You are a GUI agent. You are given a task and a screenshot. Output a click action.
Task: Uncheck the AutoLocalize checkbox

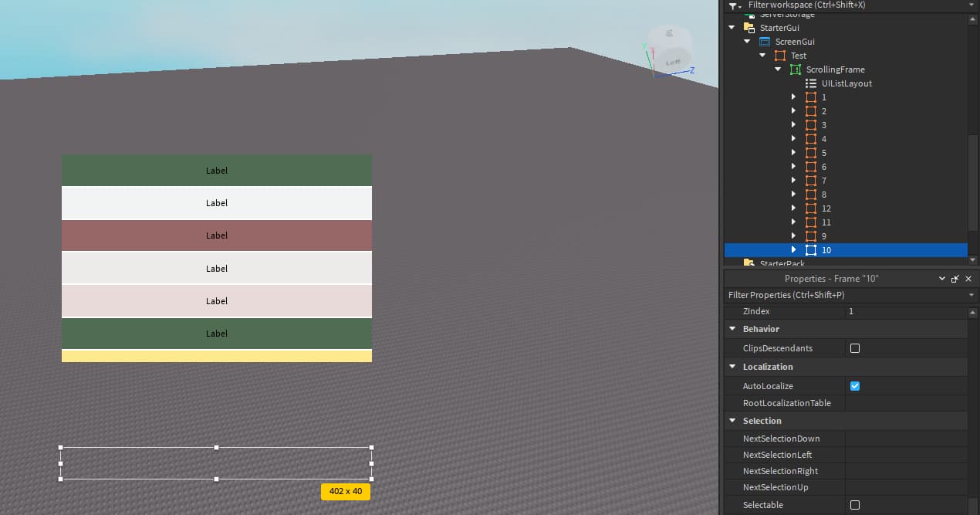[x=855, y=386]
